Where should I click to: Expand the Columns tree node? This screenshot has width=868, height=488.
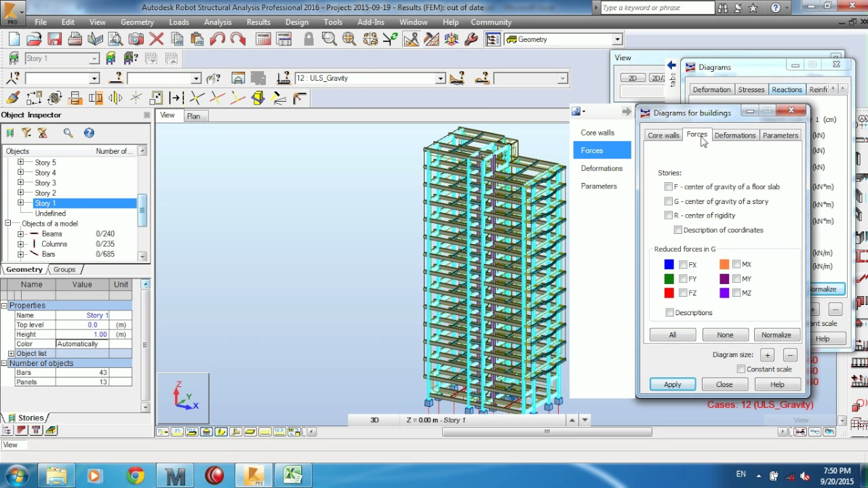click(20, 244)
